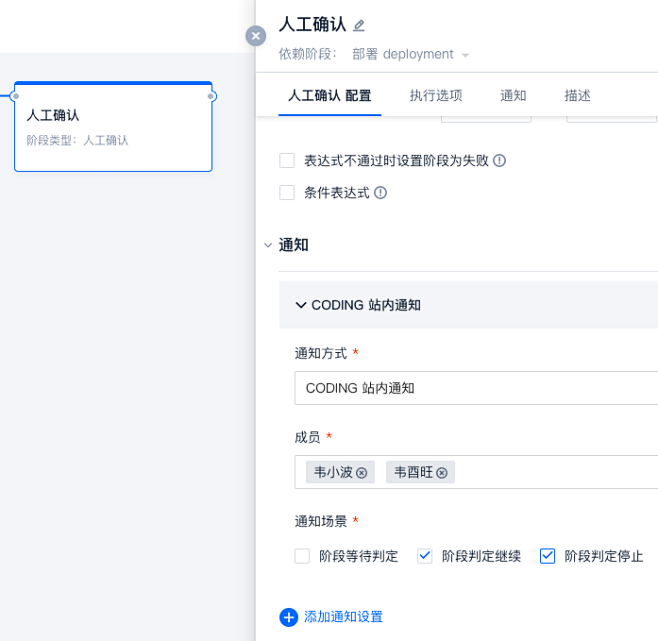This screenshot has width=658, height=641.
Task: Open the 通知方式 select box
Action: [x=476, y=388]
